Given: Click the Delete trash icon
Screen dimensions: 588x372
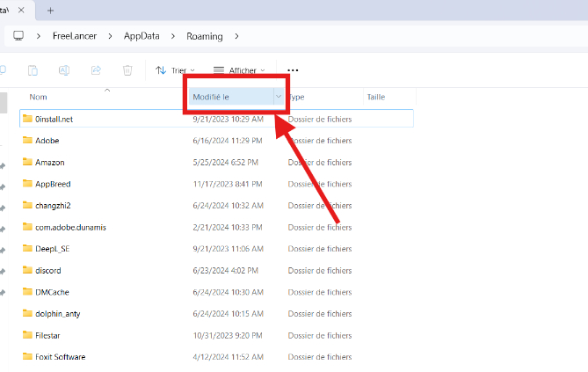Looking at the screenshot, I should 127,70.
